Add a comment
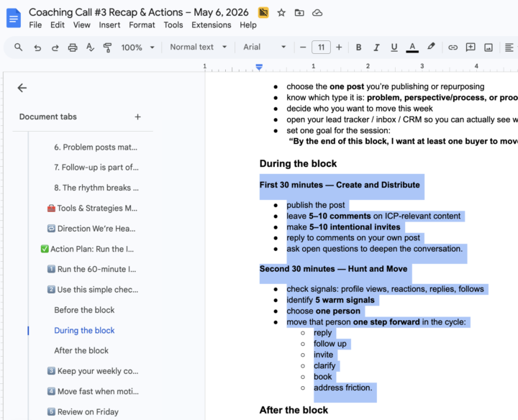 click(471, 47)
